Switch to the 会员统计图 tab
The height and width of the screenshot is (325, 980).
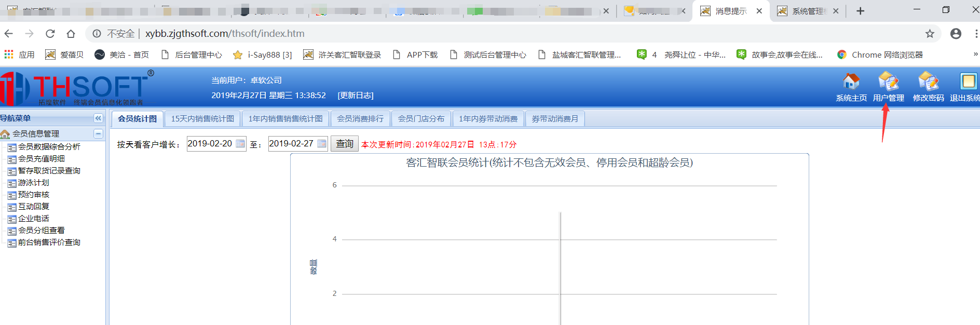pos(137,119)
